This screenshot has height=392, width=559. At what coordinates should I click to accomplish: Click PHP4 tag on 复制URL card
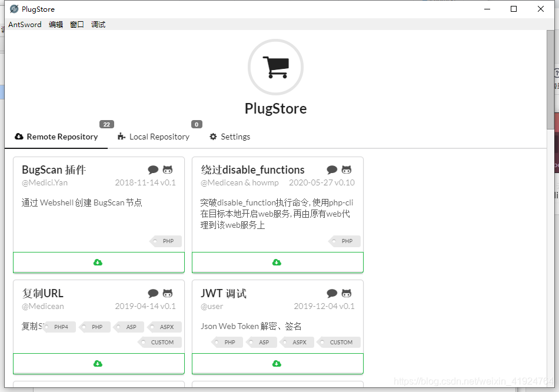59,327
